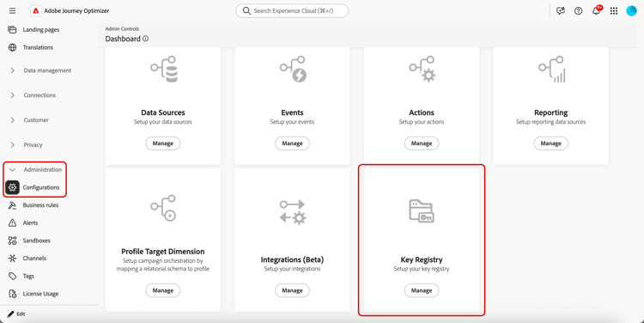Collapse the Administration section
Screen dimensions: 644x323
[x=12, y=170]
